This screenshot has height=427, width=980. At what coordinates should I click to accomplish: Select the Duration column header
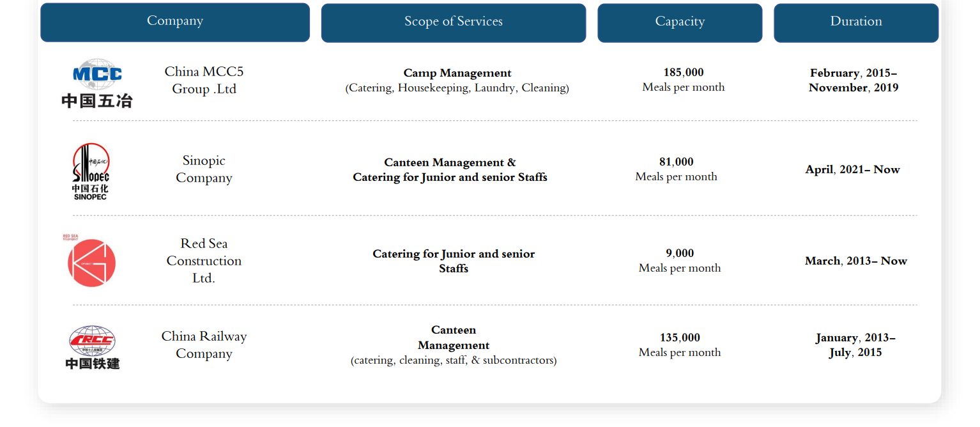(856, 23)
